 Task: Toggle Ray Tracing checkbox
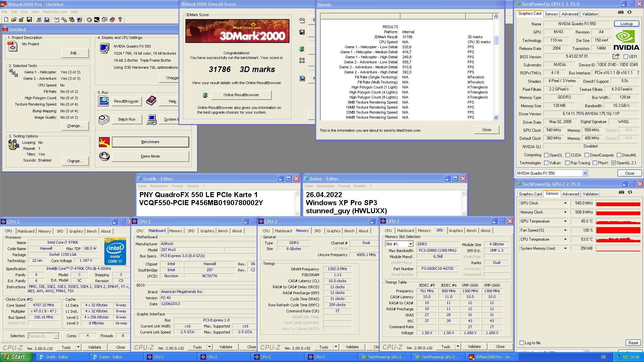(567, 163)
